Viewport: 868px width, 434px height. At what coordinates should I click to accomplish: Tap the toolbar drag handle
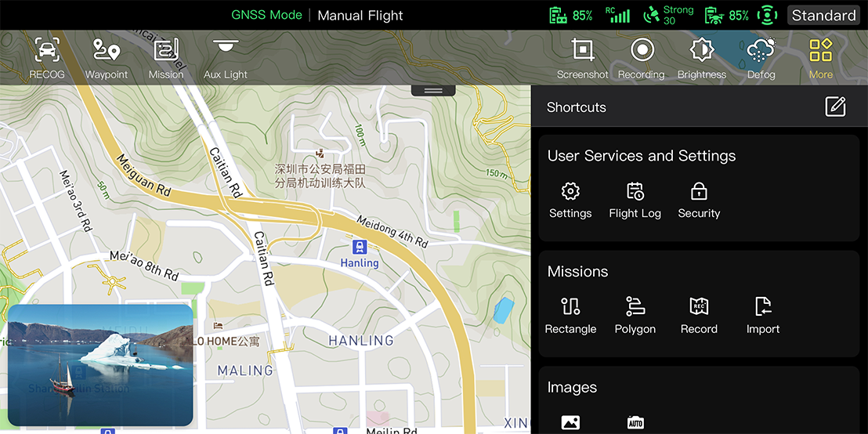(433, 91)
